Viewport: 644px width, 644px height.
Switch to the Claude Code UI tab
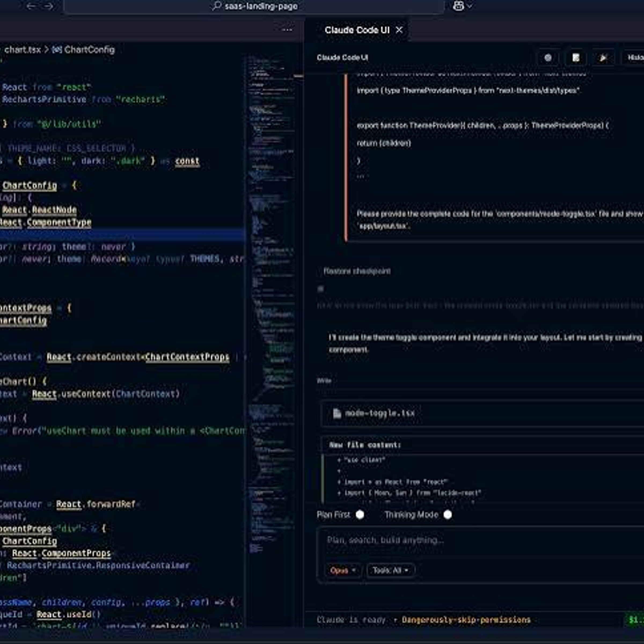point(357,30)
